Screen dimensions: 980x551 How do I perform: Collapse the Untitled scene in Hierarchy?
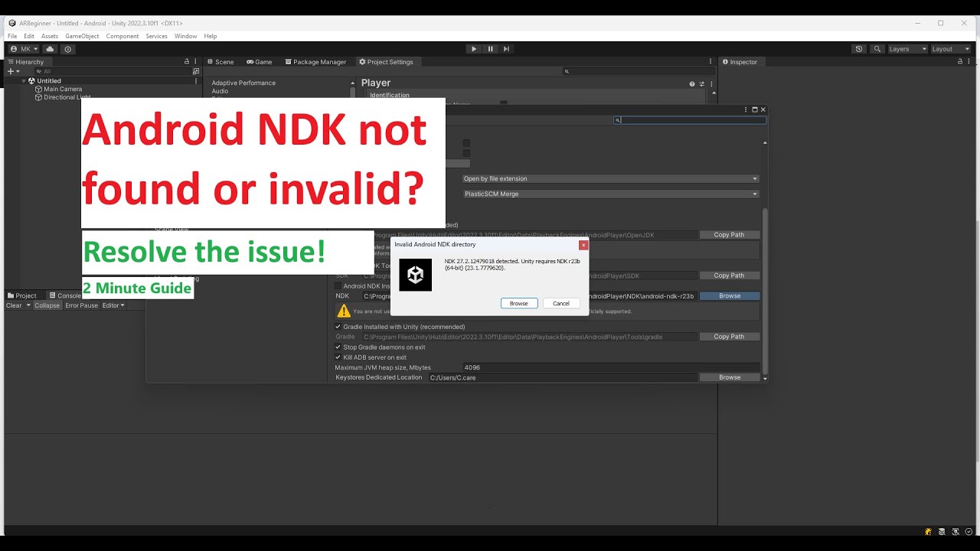24,80
